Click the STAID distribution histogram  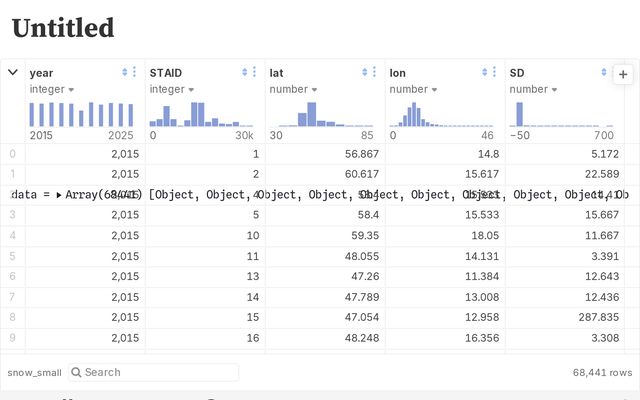click(x=202, y=113)
